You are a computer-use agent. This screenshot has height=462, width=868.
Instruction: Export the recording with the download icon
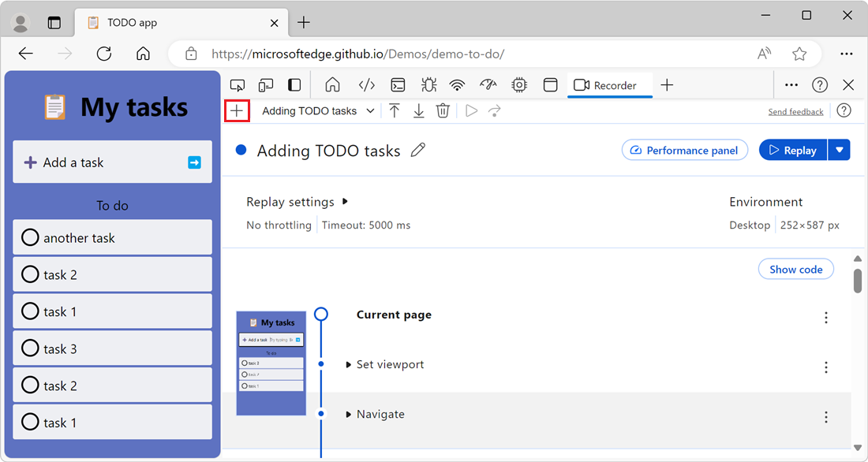pyautogui.click(x=419, y=110)
